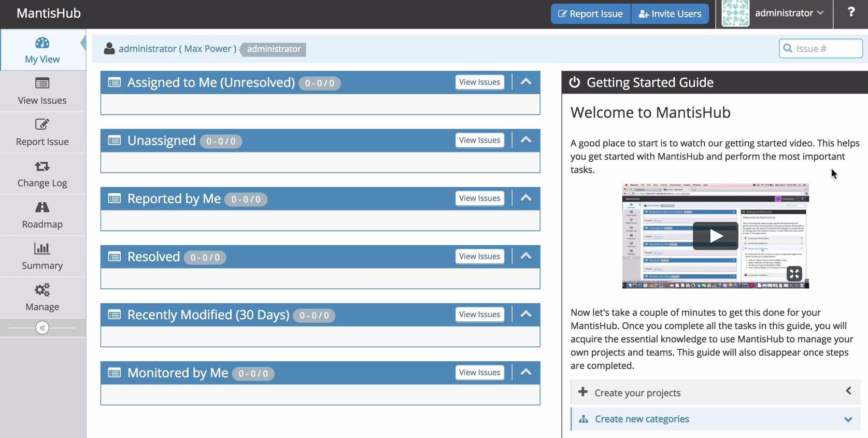Open the Unassigned heading link

[x=162, y=140]
